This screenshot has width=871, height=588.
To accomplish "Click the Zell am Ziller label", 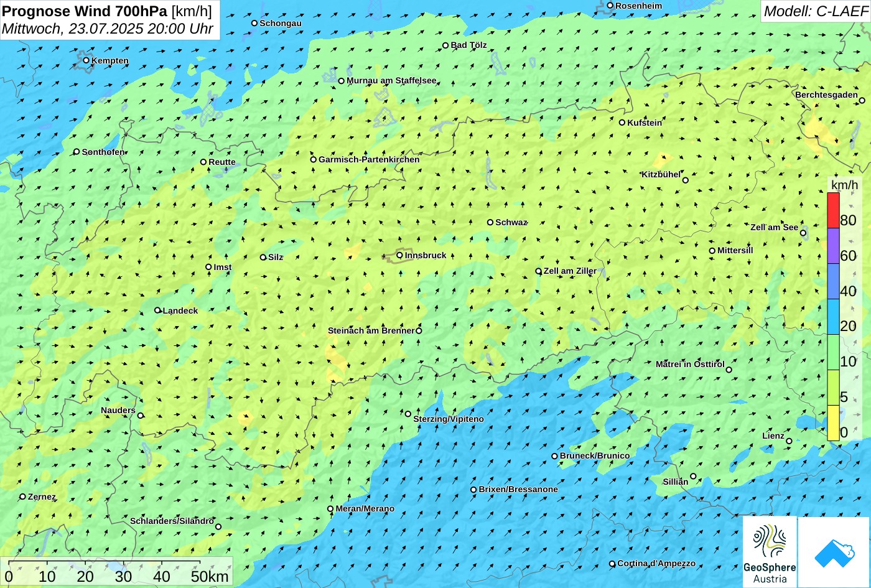I will coord(570,271).
